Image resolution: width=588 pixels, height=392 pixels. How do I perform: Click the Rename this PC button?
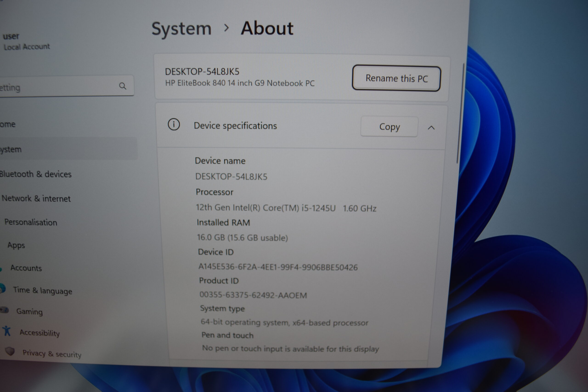pos(396,78)
